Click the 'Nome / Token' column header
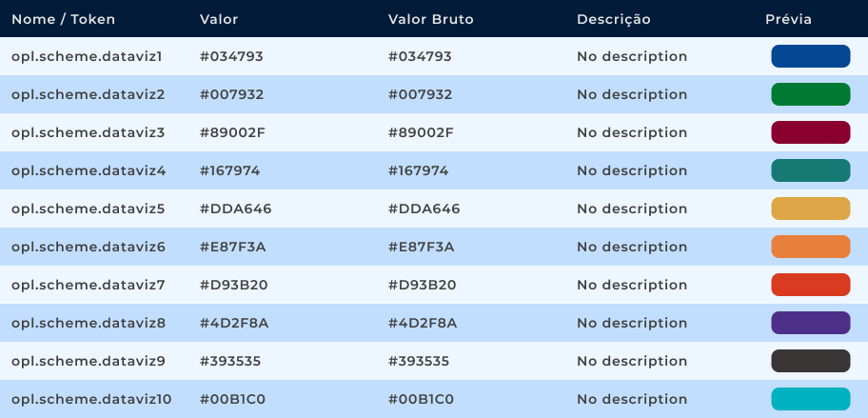 pyautogui.click(x=63, y=19)
